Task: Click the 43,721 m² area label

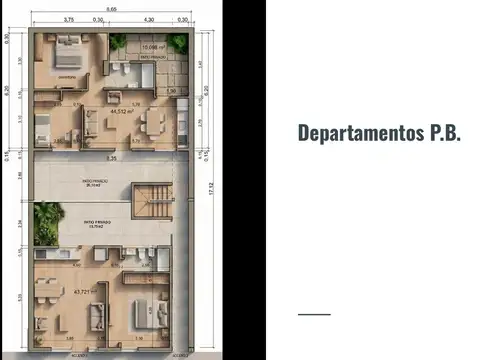Action: pos(85,292)
